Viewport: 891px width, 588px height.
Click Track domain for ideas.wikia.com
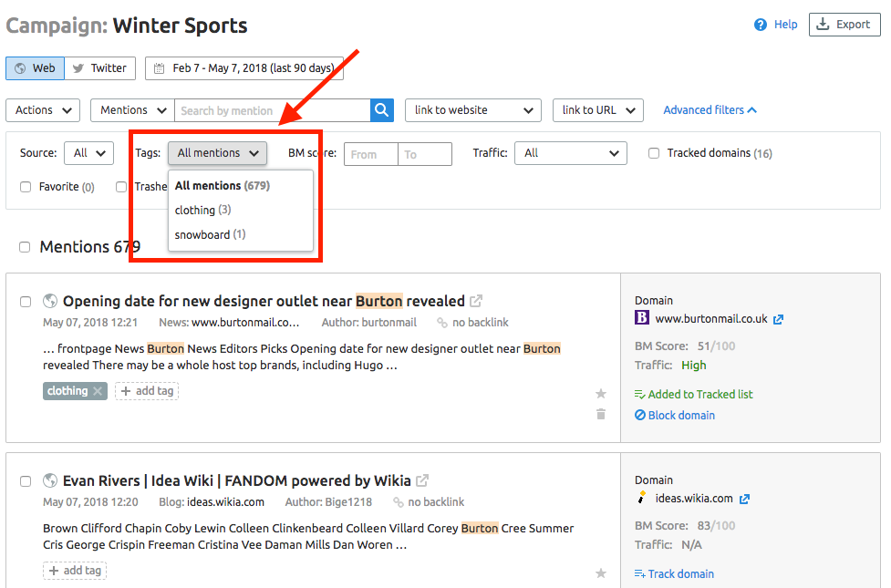(x=675, y=573)
